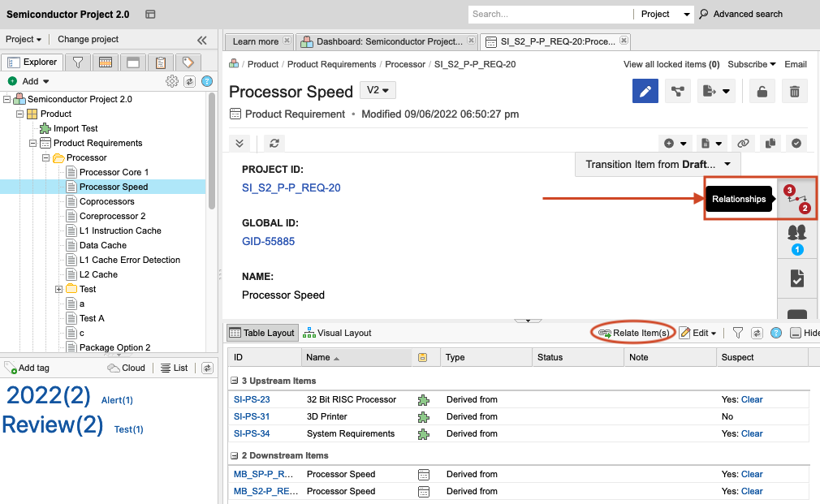Open explorer settings gear icon

172,81
